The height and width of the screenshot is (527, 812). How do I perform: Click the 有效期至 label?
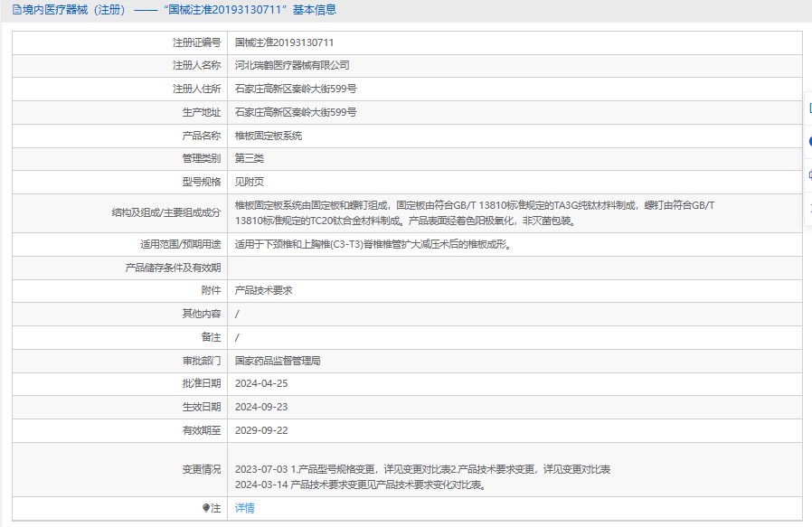(x=202, y=430)
